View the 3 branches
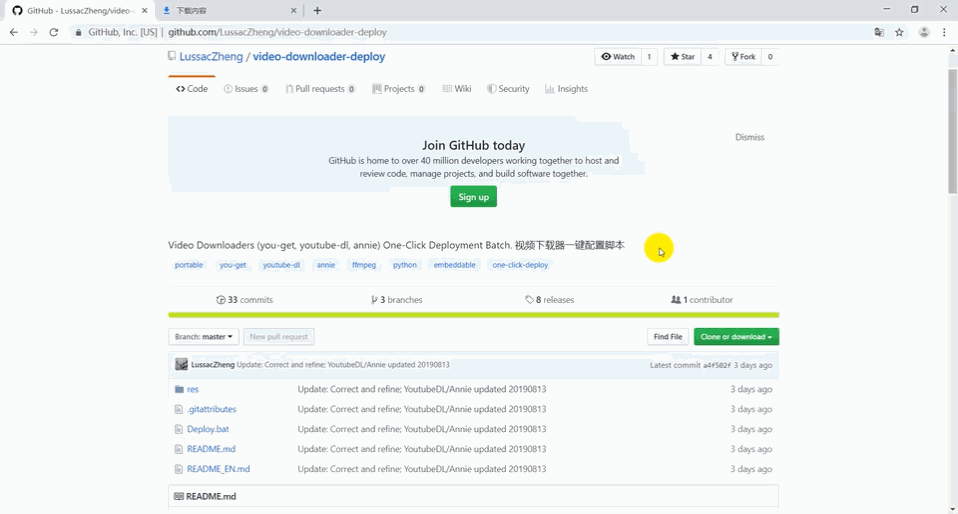 [397, 299]
